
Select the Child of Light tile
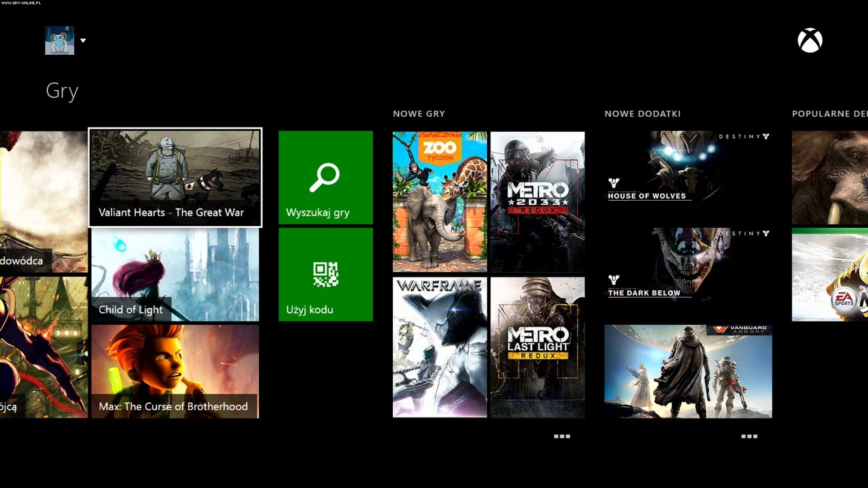[x=175, y=274]
